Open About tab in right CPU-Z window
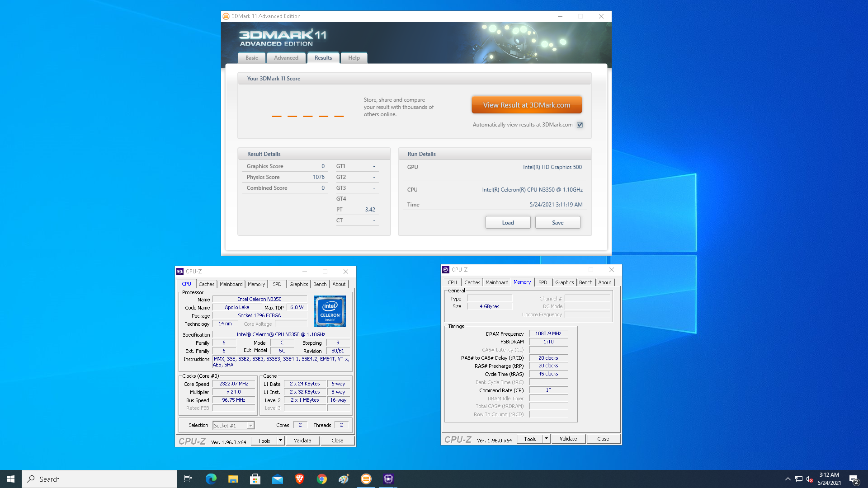The height and width of the screenshot is (488, 868). [605, 282]
